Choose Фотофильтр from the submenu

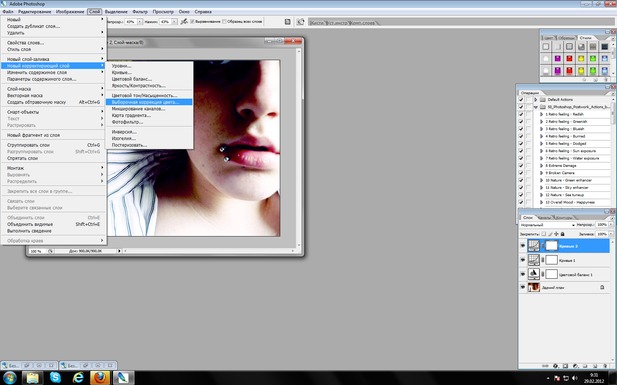(149, 122)
